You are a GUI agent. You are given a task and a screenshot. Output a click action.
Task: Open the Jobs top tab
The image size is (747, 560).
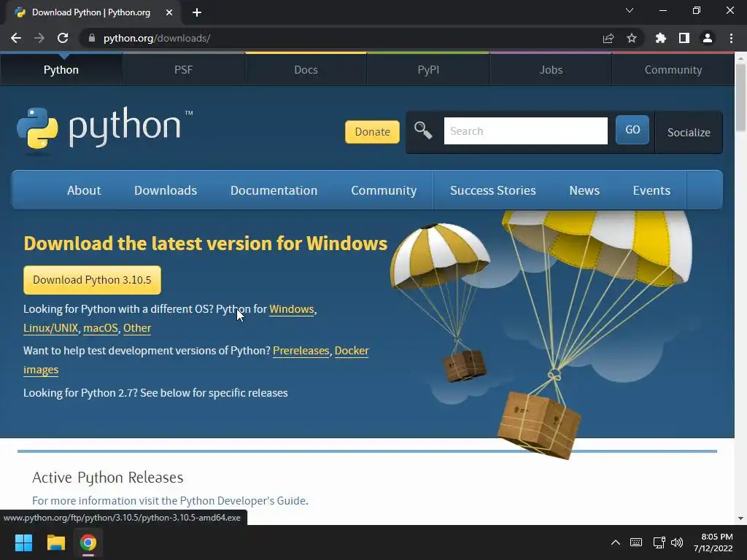click(x=551, y=70)
